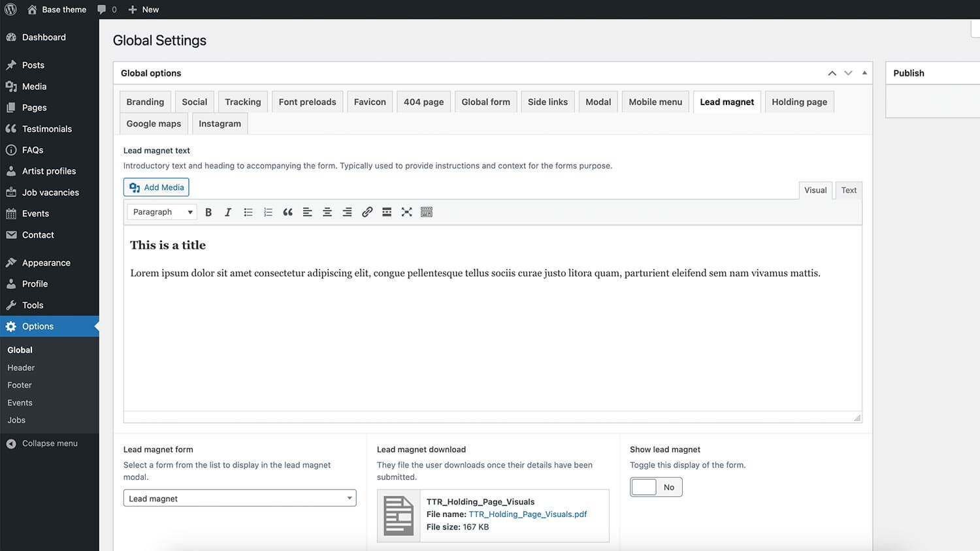Open the Branding tab
980x551 pixels.
pos(145,102)
